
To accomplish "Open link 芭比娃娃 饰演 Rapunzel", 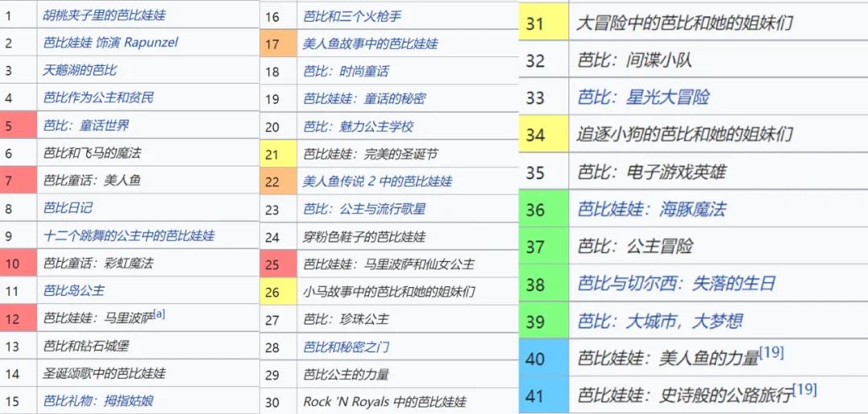I will 111,43.
